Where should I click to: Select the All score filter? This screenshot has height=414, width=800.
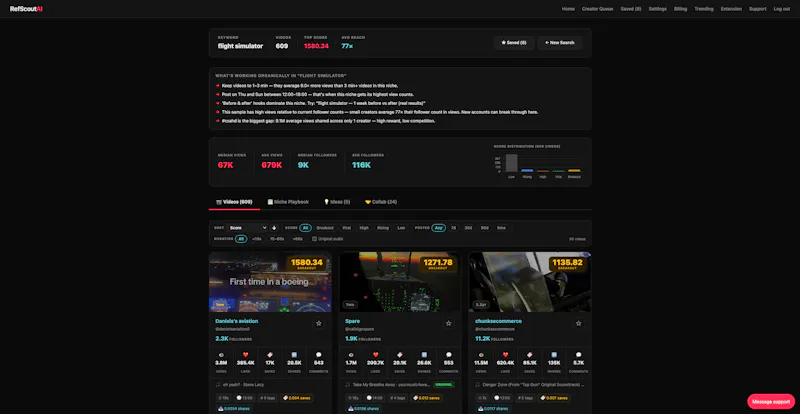306,228
